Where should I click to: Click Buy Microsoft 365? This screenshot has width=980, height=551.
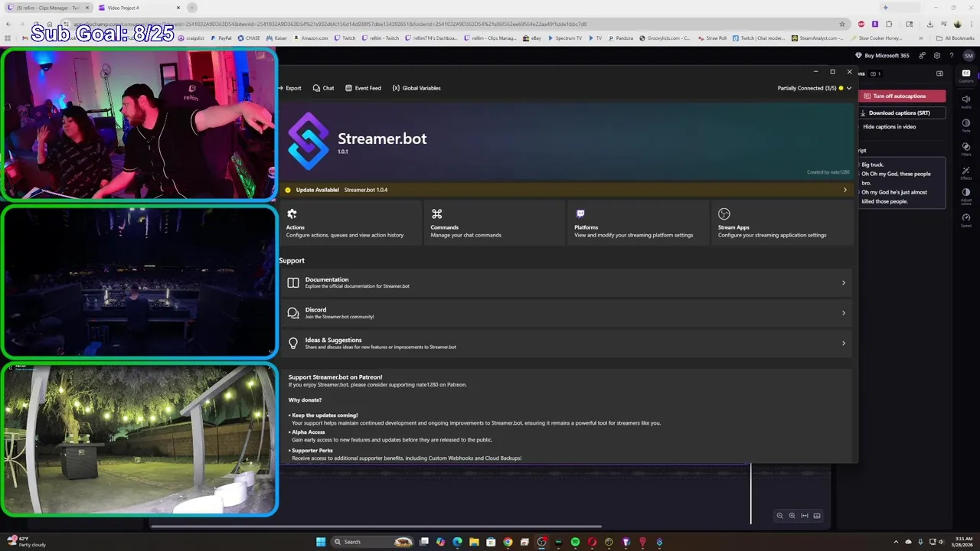click(882, 55)
